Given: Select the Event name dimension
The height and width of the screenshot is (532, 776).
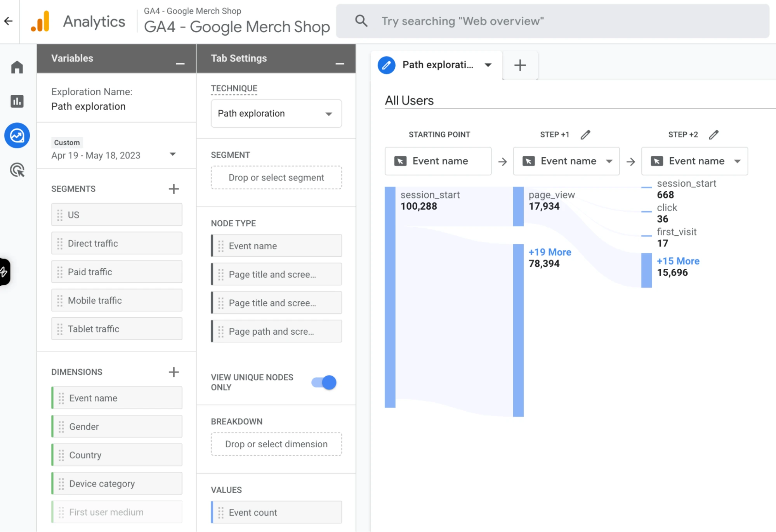Looking at the screenshot, I should (116, 398).
